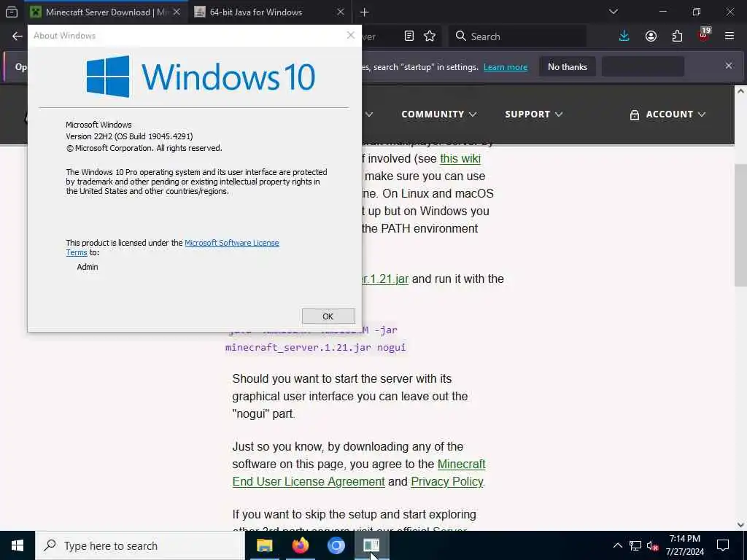The width and height of the screenshot is (747, 560).
Task: Click the page vertical scrollbar thumb
Action: [740, 225]
